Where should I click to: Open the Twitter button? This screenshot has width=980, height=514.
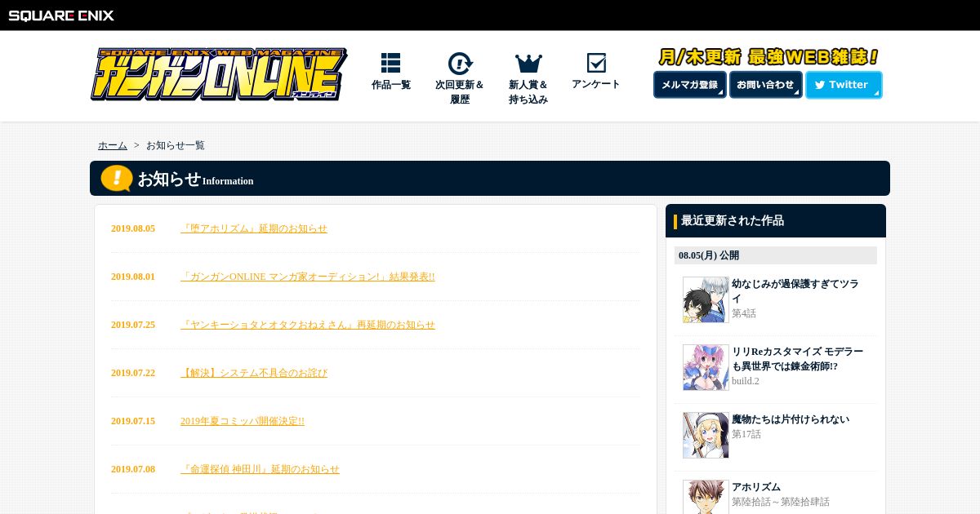coord(844,85)
